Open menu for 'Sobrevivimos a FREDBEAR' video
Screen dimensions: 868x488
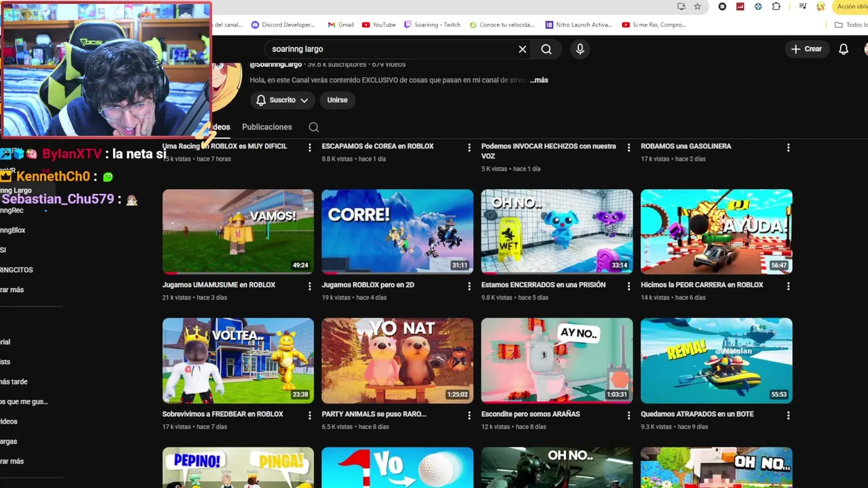tap(309, 415)
